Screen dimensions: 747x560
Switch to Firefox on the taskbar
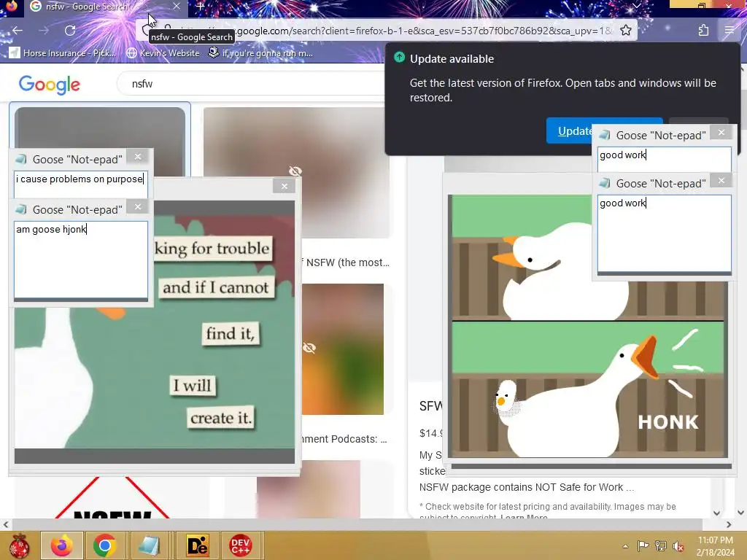point(62,545)
